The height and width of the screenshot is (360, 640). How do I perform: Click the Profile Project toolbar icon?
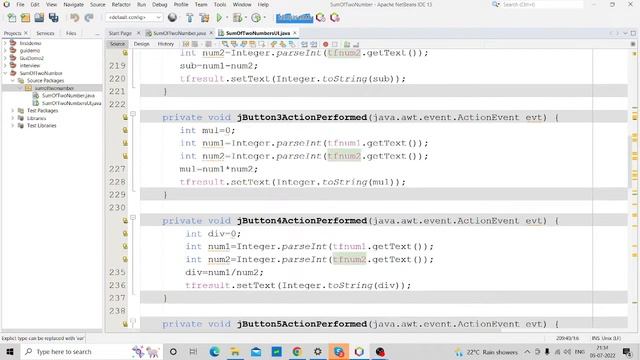click(256, 18)
